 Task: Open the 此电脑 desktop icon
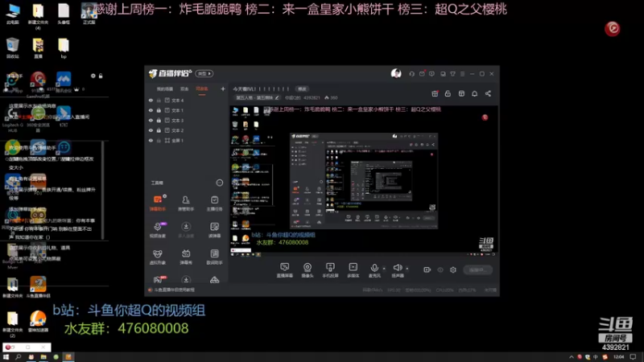pyautogui.click(x=13, y=14)
